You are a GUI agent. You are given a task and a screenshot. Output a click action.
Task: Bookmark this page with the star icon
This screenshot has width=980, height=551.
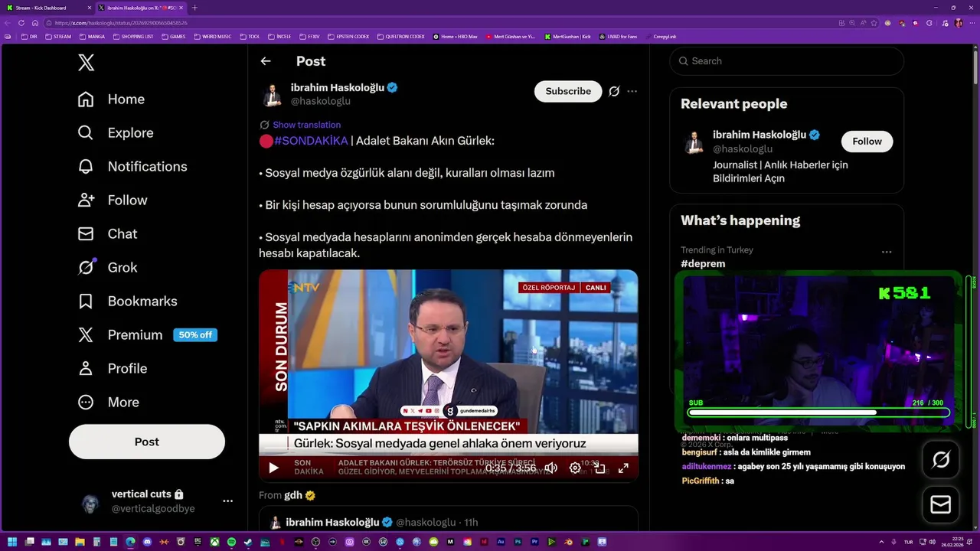[874, 23]
